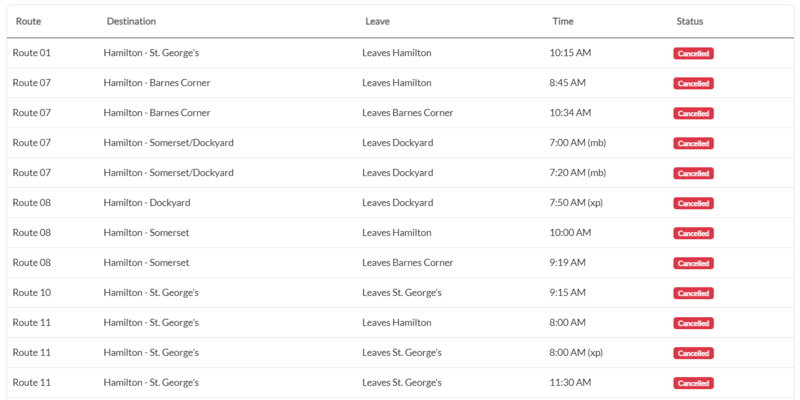Click Cancelled badge for 10:34 AM trip
Image resolution: width=800 pixels, height=400 pixels.
point(693,113)
